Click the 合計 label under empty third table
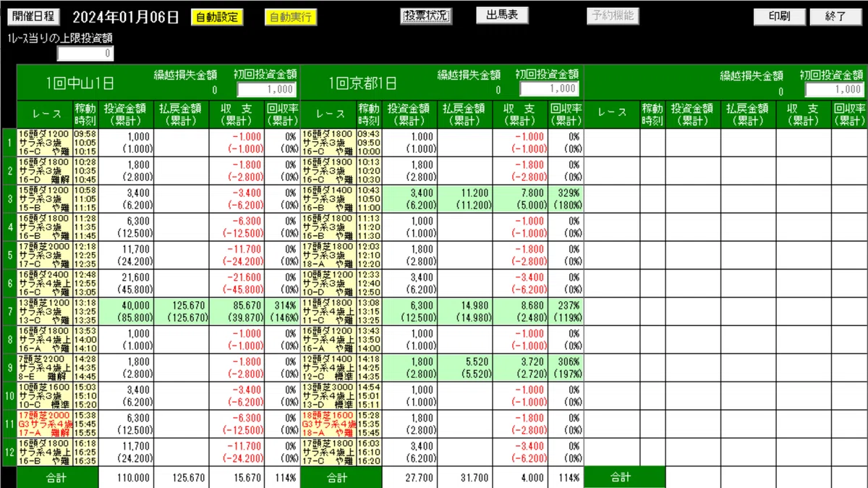This screenshot has height=488, width=868. click(621, 478)
